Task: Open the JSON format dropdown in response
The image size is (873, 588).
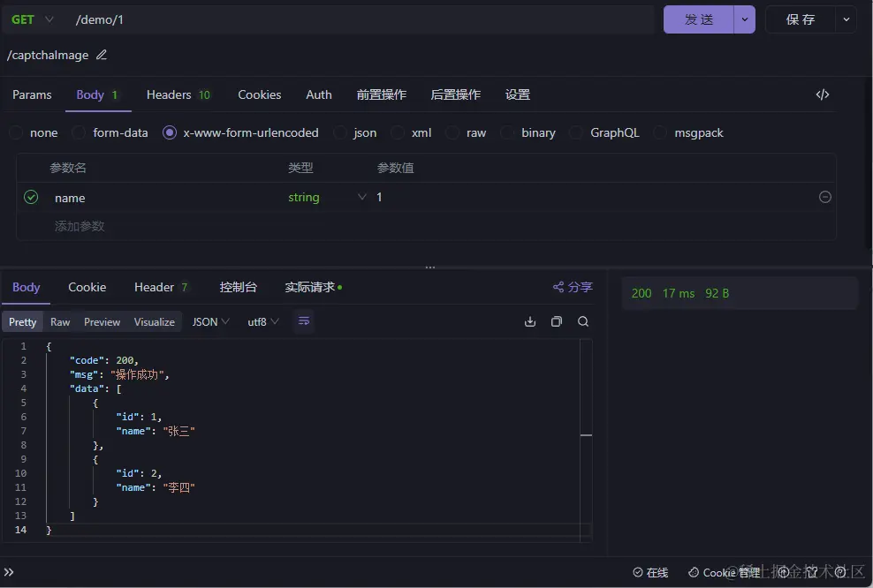Action: tap(210, 321)
